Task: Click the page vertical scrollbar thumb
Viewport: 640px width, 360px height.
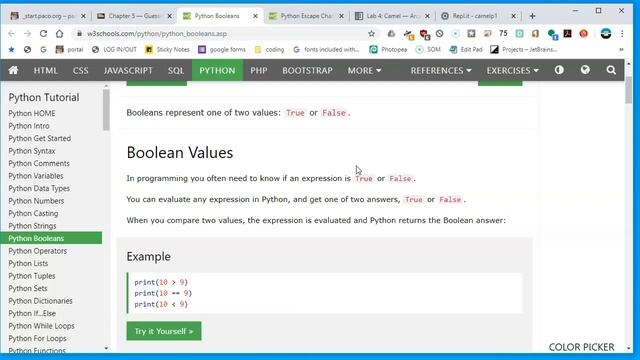Action: (629, 90)
